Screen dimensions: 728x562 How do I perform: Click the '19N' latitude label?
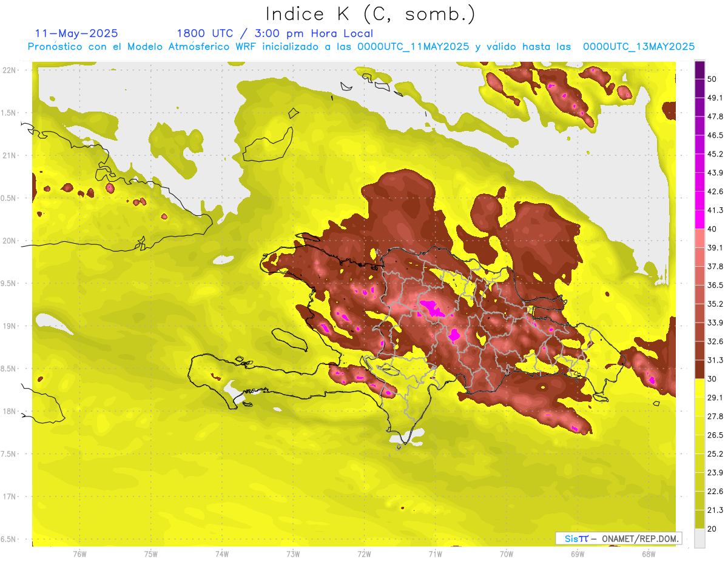pyautogui.click(x=9, y=326)
